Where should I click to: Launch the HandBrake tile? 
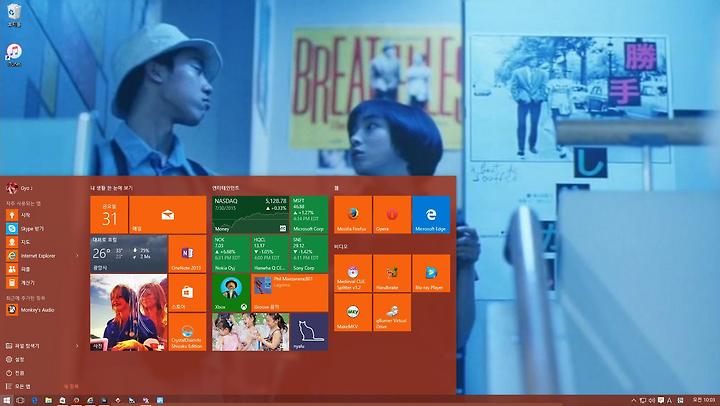[392, 273]
